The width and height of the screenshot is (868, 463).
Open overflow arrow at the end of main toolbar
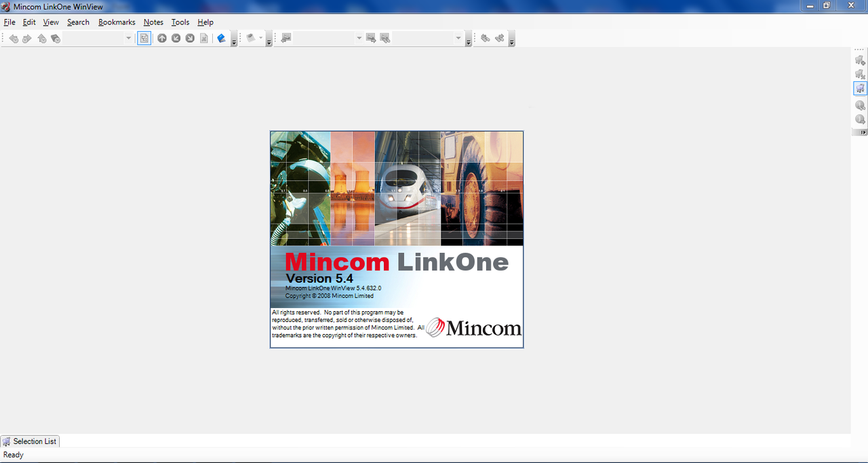[511, 39]
